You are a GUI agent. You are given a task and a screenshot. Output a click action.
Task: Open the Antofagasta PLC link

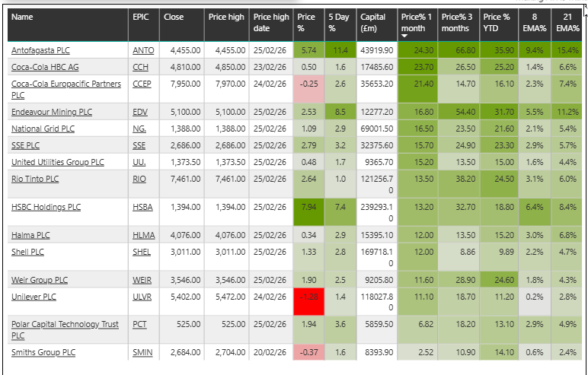40,50
